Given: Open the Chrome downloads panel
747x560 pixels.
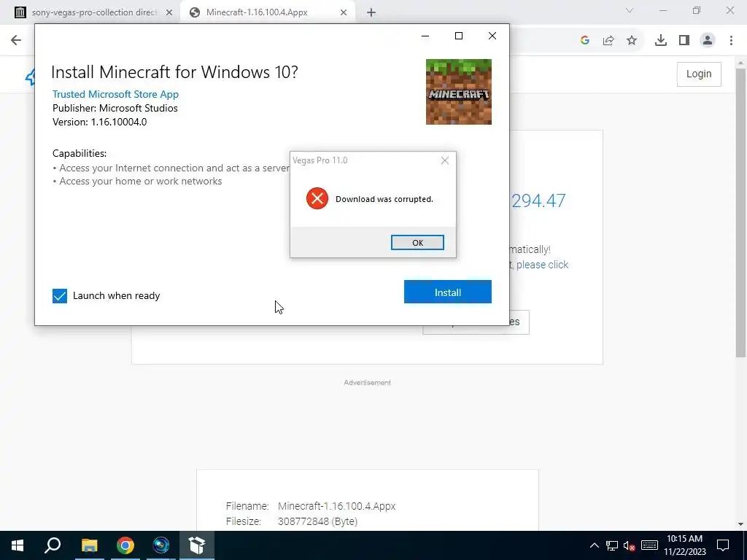Looking at the screenshot, I should (661, 41).
